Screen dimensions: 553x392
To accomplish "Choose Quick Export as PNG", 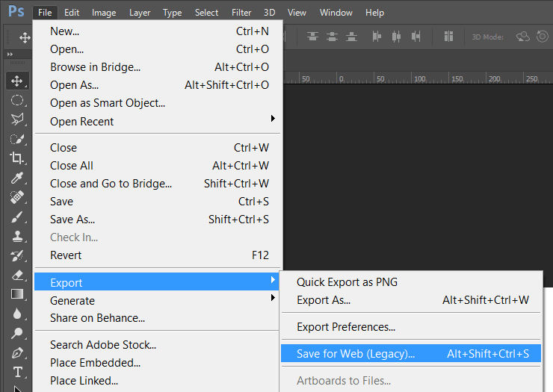I will click(x=411, y=282).
